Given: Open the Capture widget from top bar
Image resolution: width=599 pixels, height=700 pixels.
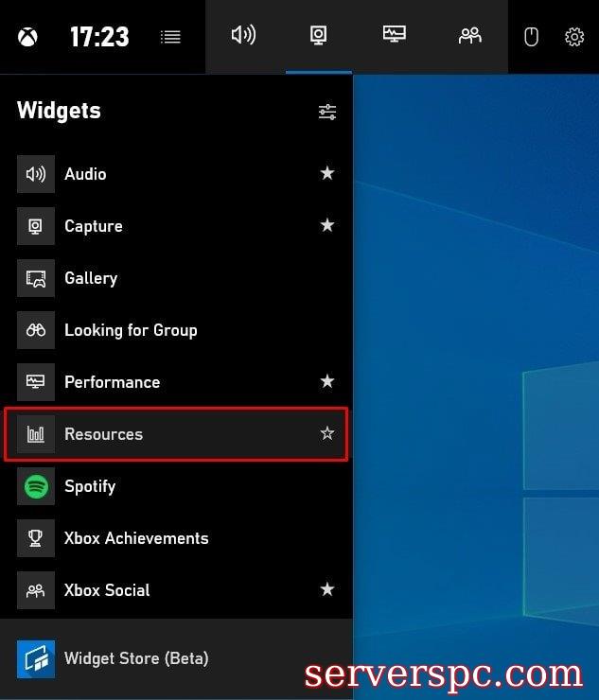Looking at the screenshot, I should click(319, 36).
